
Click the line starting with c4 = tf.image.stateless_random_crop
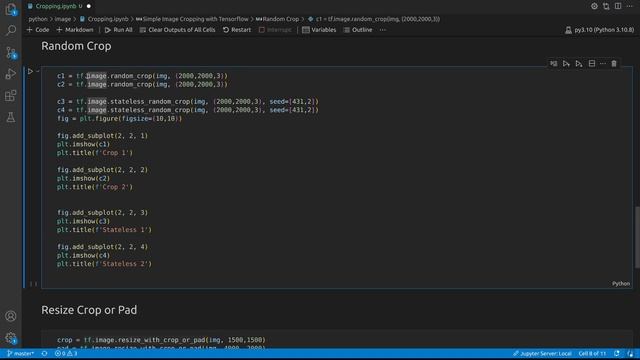point(188,110)
